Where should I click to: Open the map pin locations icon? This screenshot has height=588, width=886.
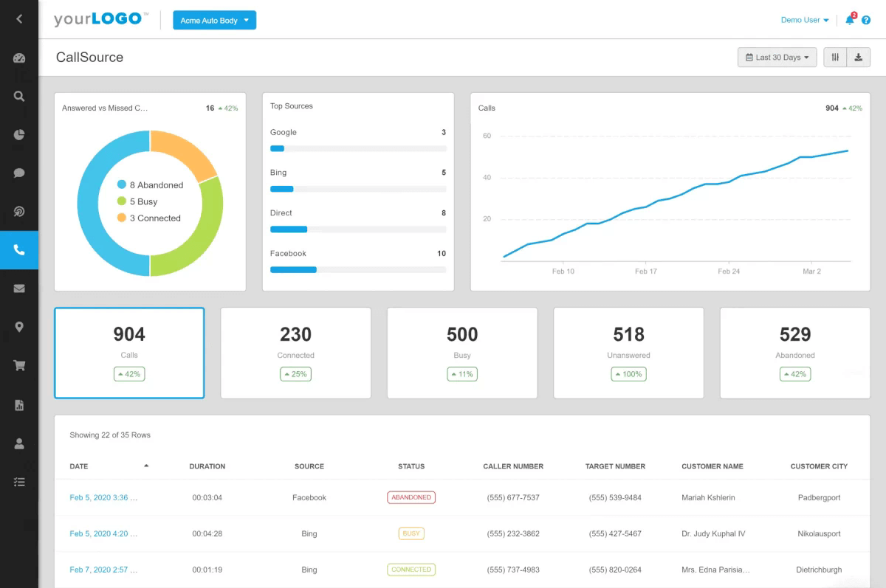click(19, 326)
